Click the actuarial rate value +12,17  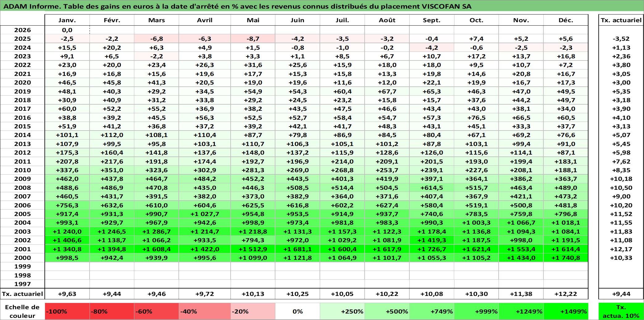(621, 249)
